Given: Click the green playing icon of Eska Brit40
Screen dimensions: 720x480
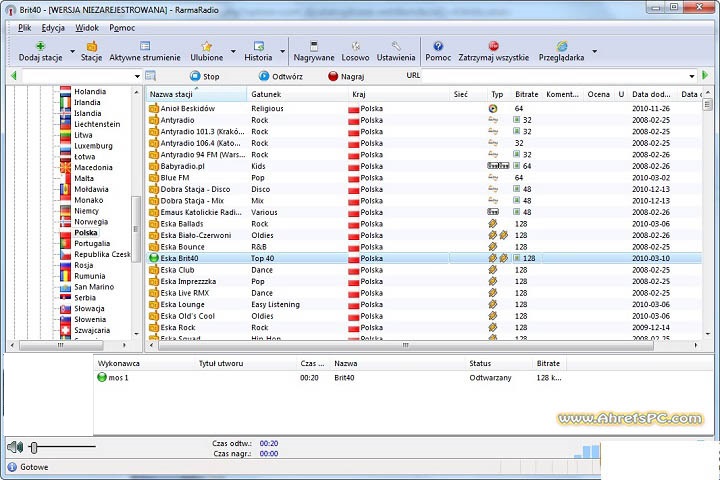Looking at the screenshot, I should pyautogui.click(x=153, y=258).
